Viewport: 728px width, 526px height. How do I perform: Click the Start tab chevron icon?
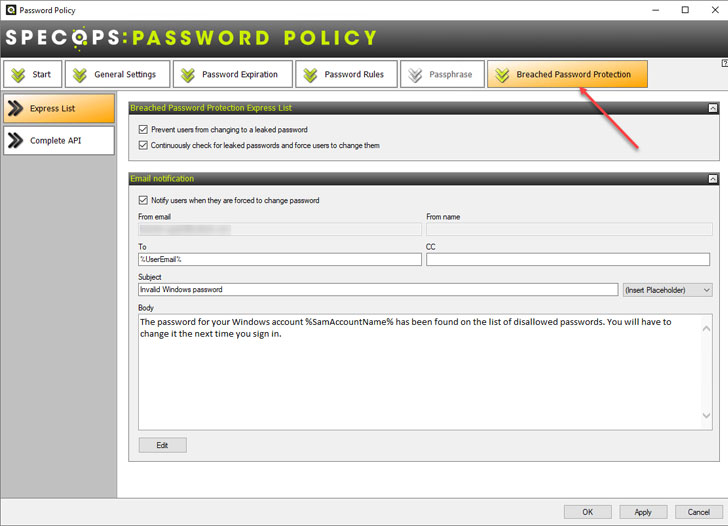point(18,75)
